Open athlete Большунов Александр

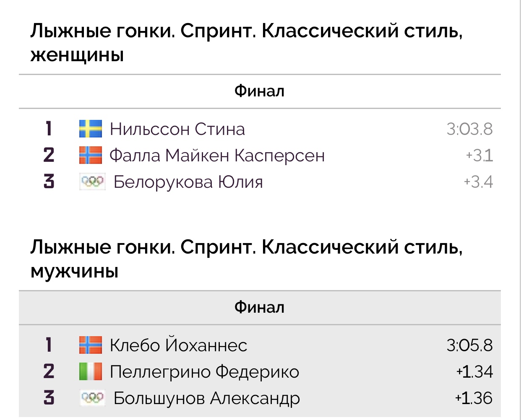coord(207,398)
